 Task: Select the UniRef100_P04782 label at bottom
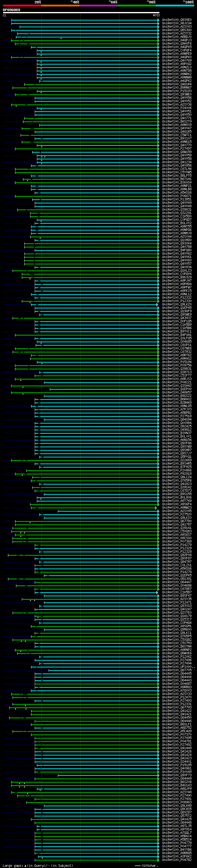click(176, 860)
